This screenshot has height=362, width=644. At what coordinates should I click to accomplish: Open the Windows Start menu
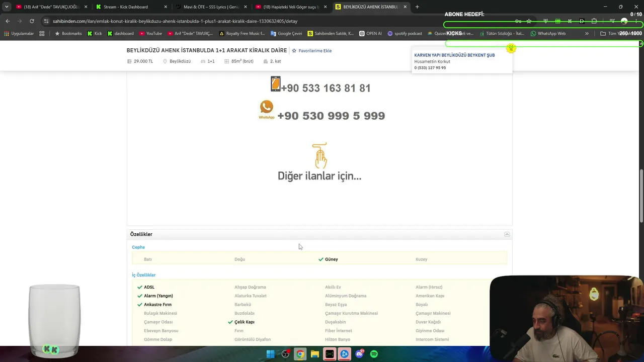coord(270,354)
